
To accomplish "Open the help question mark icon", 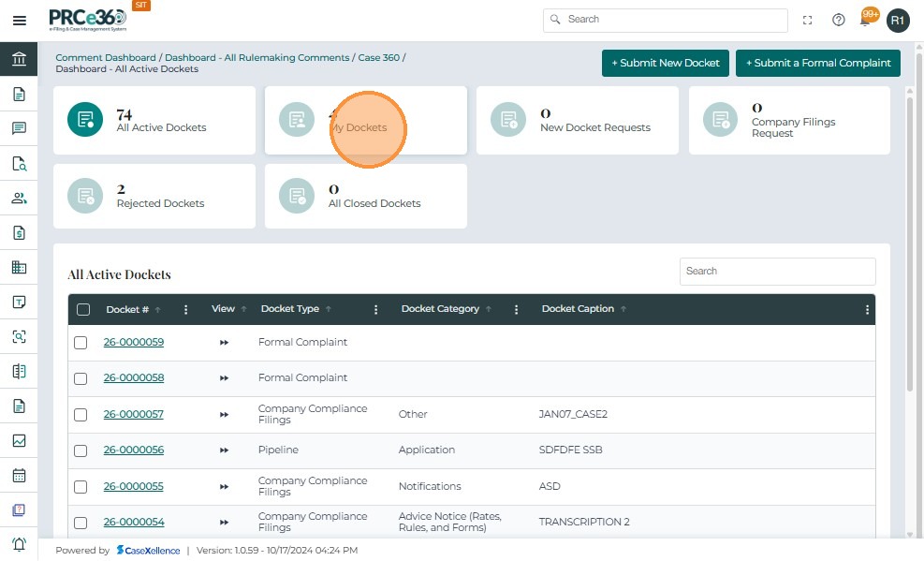I will (839, 20).
